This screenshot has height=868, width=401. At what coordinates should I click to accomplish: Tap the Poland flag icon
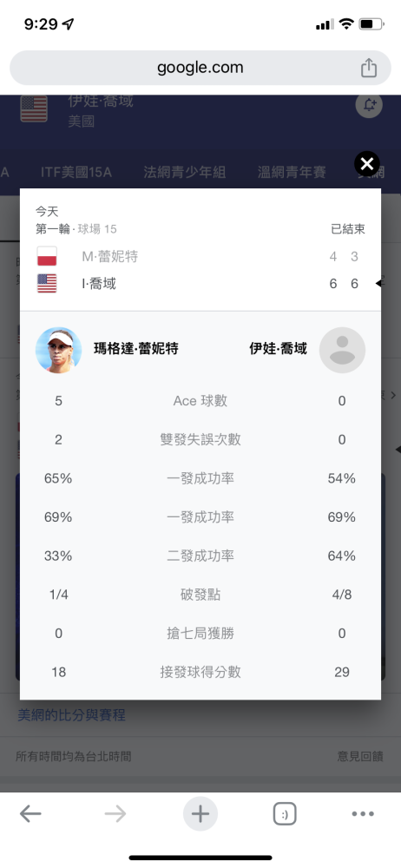tap(47, 257)
